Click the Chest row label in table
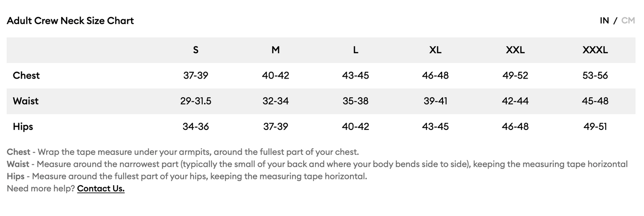644x216 pixels. click(x=26, y=75)
